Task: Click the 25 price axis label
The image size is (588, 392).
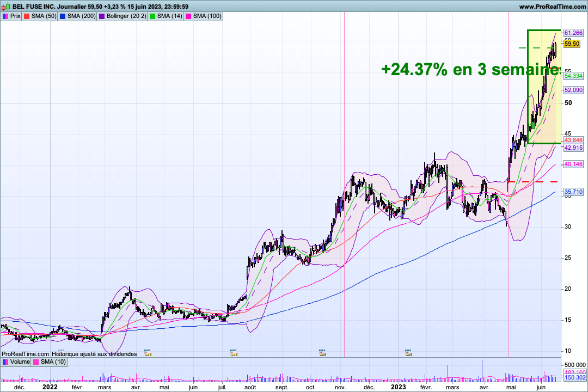Action: (x=568, y=258)
